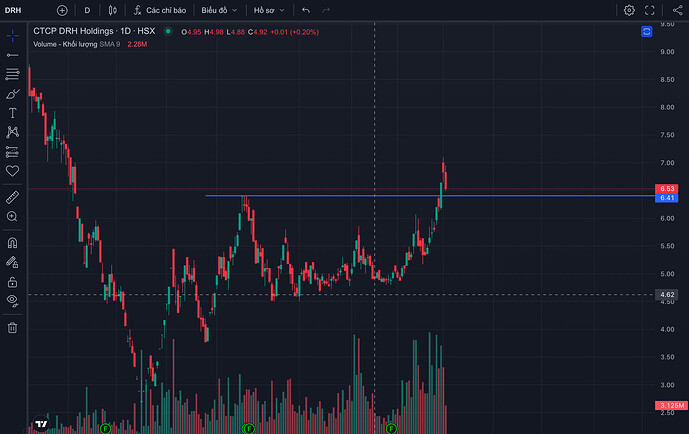Click the 2.28M SMA volume value
689x434 pixels.
(137, 44)
